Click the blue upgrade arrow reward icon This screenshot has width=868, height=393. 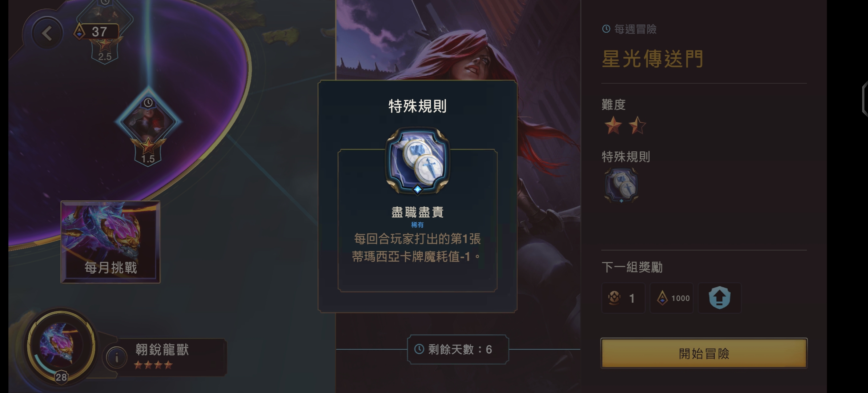[x=719, y=298]
